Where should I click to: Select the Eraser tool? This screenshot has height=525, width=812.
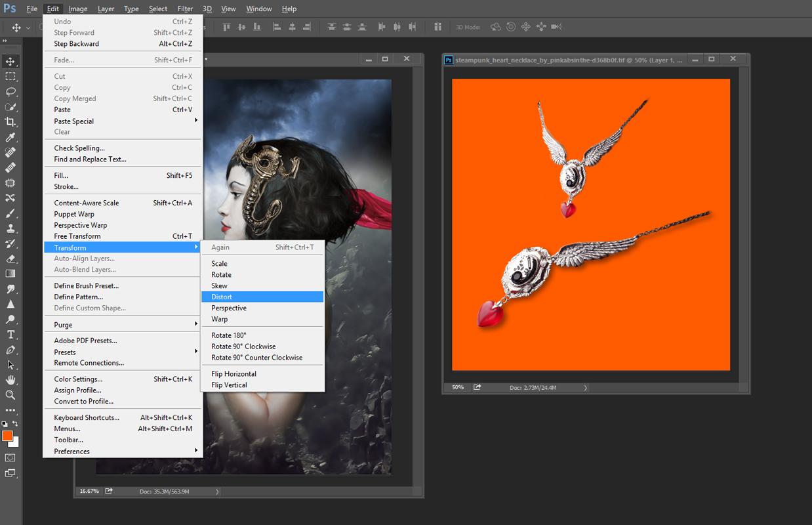click(x=10, y=259)
